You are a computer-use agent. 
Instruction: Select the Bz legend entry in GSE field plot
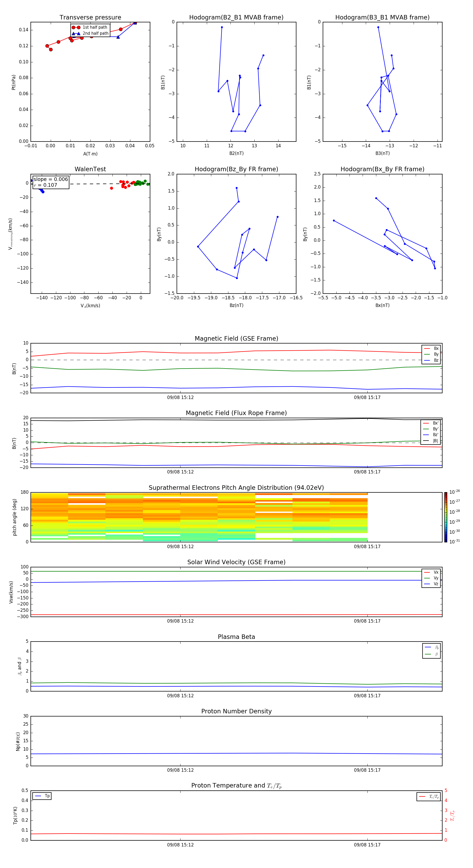tap(431, 360)
